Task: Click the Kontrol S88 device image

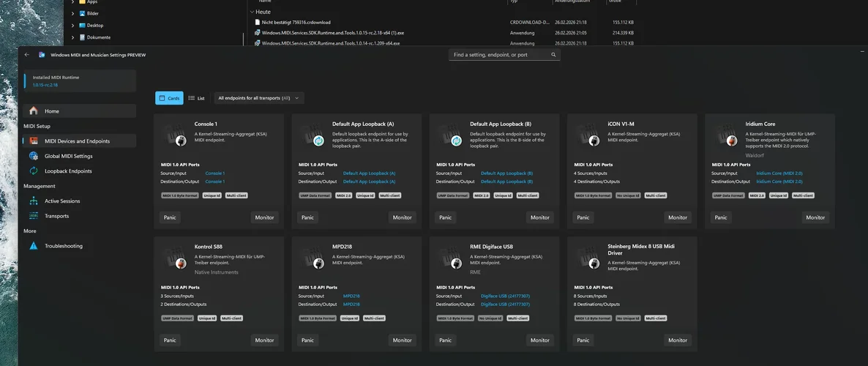Action: click(x=176, y=258)
